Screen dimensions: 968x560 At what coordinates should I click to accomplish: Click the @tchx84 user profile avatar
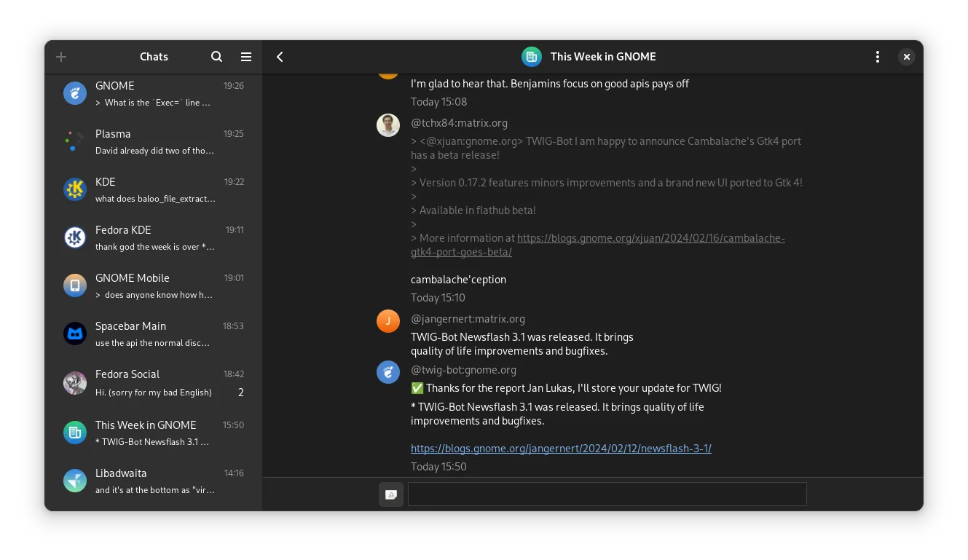point(388,125)
